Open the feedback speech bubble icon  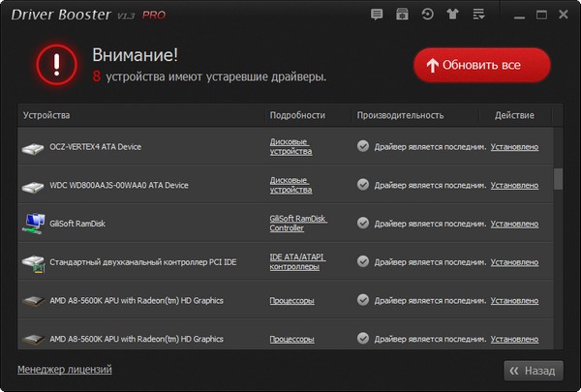(x=377, y=15)
